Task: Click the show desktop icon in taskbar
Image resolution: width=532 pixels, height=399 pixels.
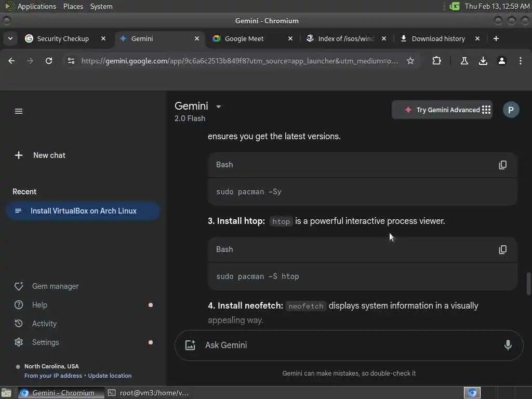Action: click(6, 393)
